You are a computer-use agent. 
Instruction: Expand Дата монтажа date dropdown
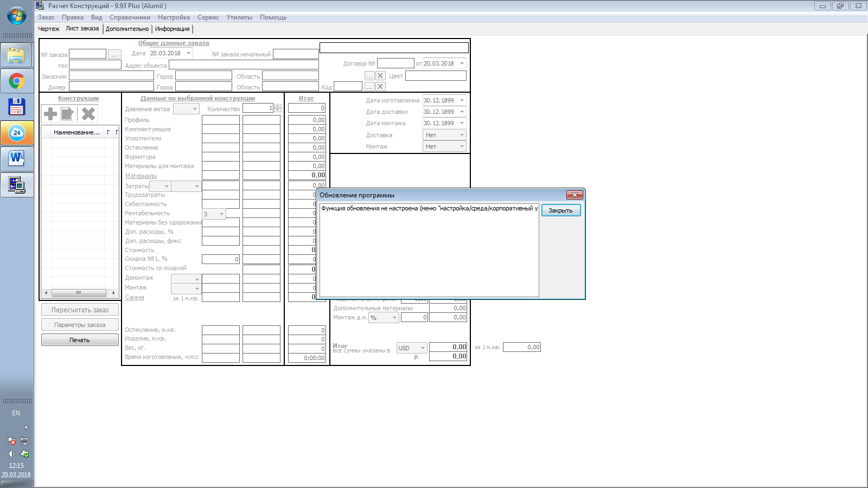tap(462, 123)
